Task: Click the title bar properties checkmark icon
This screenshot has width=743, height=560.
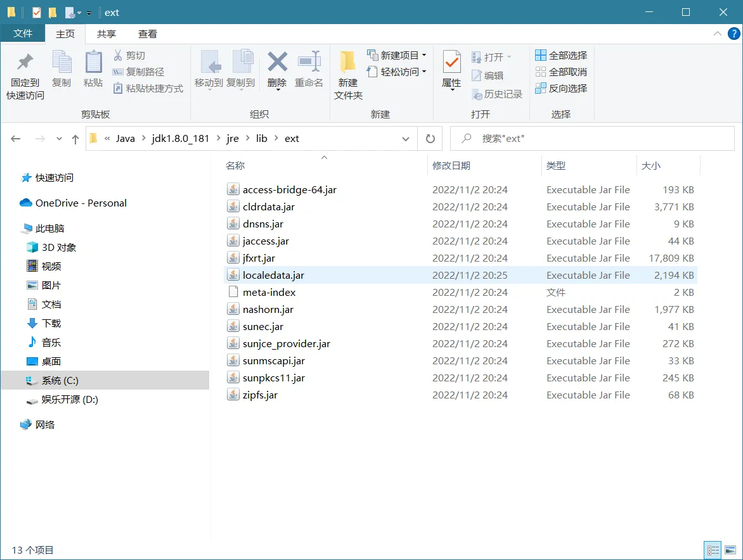Action: point(37,12)
